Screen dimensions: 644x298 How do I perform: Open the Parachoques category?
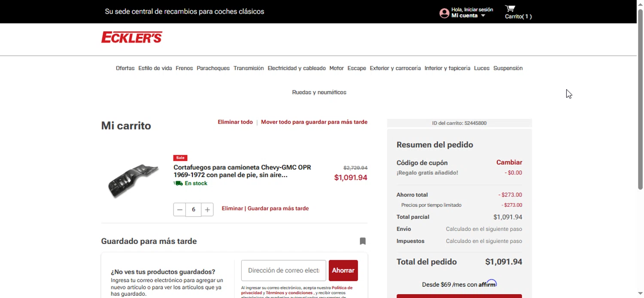coord(213,68)
